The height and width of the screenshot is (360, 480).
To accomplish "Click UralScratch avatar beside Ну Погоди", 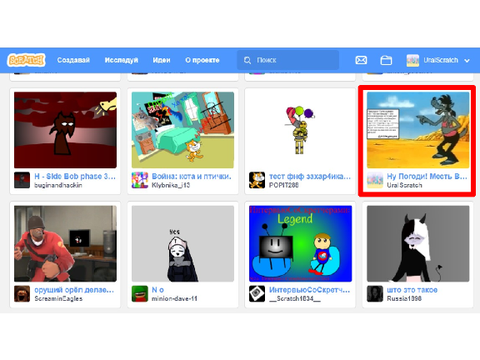I will 375,180.
